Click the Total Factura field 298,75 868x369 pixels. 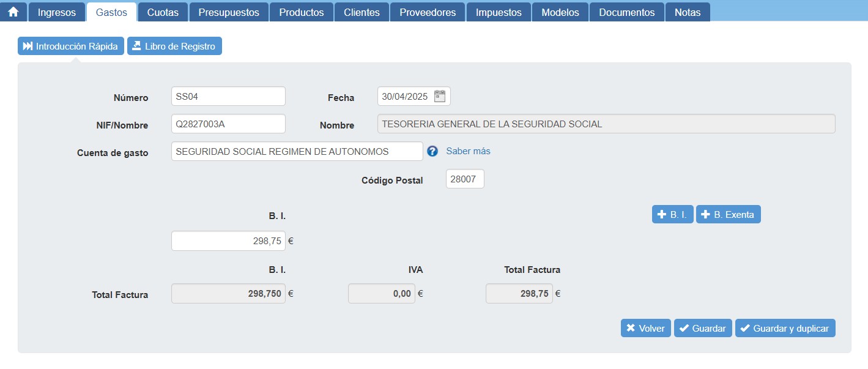point(519,293)
